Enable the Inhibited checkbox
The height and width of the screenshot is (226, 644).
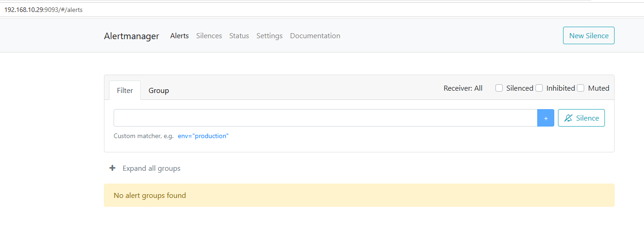(539, 88)
